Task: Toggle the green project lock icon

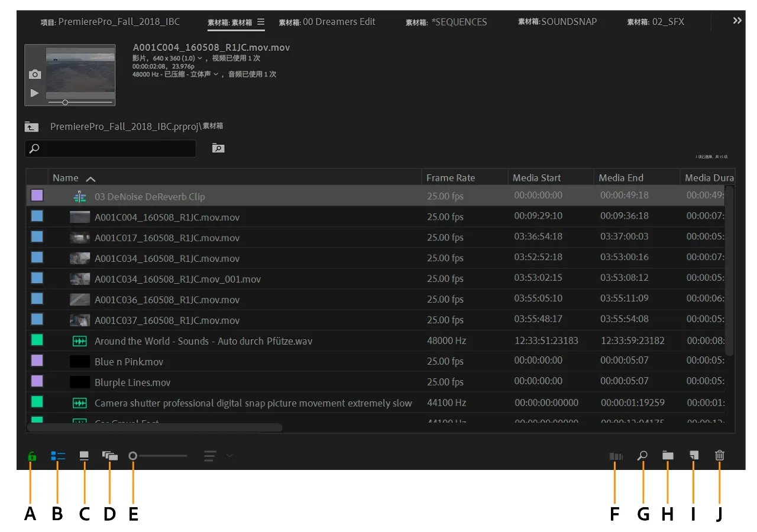Action: pyautogui.click(x=32, y=456)
